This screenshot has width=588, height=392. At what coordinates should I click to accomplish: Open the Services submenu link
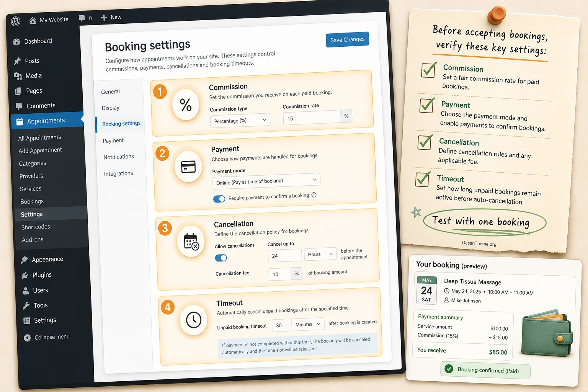point(31,189)
